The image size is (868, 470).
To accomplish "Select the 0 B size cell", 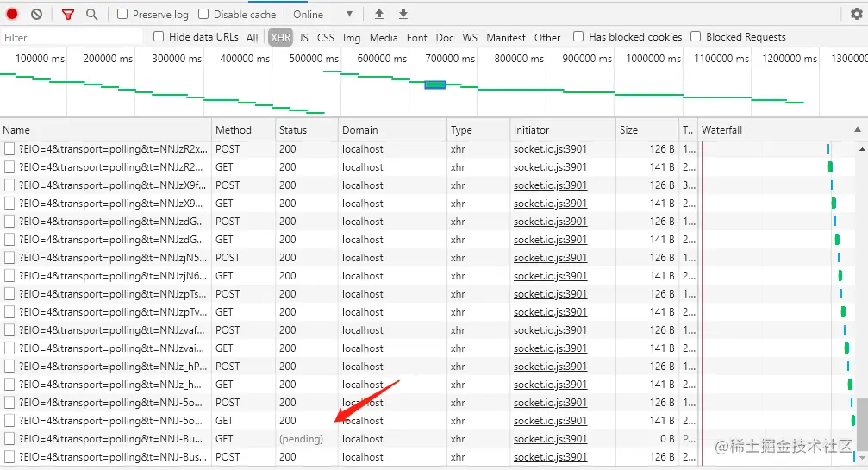I will pos(667,439).
